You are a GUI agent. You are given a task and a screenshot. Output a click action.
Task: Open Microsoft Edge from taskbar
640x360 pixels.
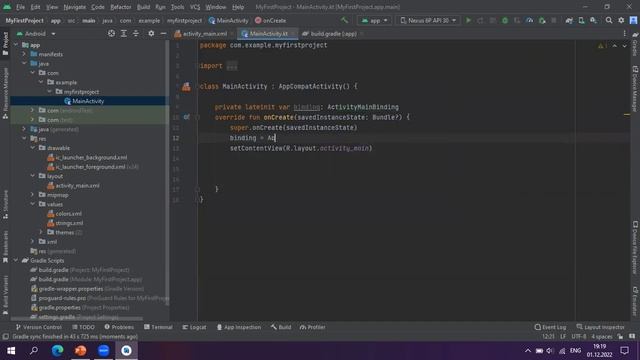tap(57, 350)
